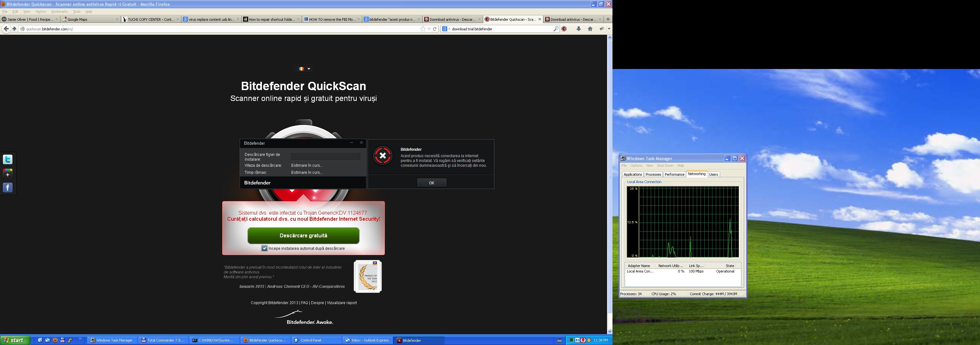Screen dimensions: 980x345
Task: Close the Bitdefender download dialog
Action: coord(361,143)
